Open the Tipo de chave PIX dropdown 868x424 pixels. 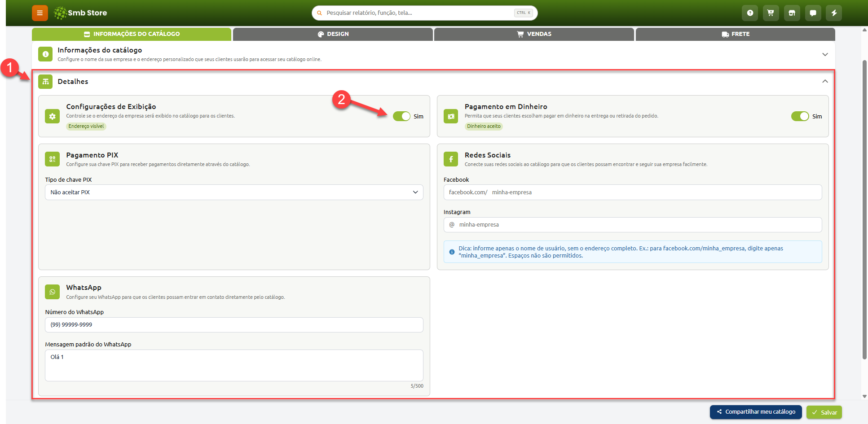click(234, 192)
